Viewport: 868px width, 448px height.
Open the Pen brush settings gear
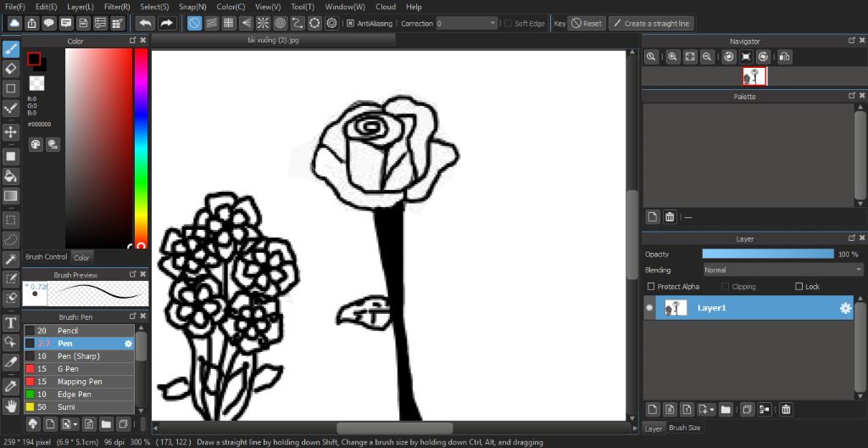[x=129, y=344]
